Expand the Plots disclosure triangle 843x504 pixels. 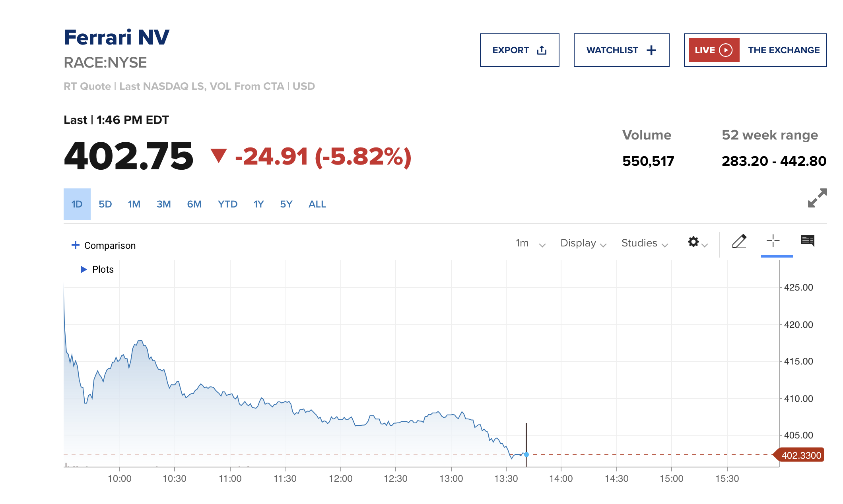tap(84, 269)
